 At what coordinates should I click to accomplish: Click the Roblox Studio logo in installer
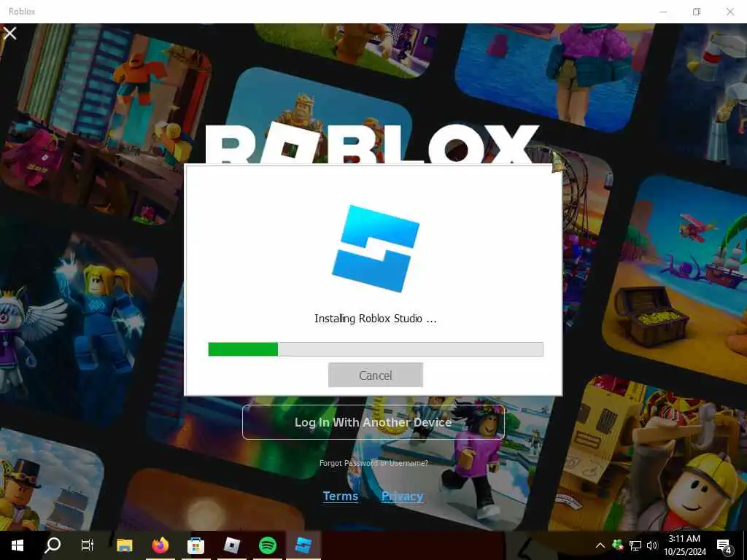[376, 249]
